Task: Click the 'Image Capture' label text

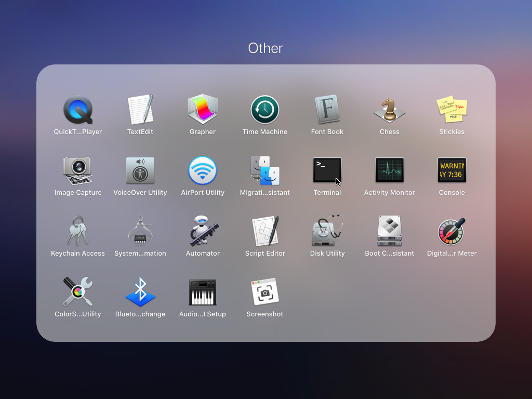Action: [78, 192]
